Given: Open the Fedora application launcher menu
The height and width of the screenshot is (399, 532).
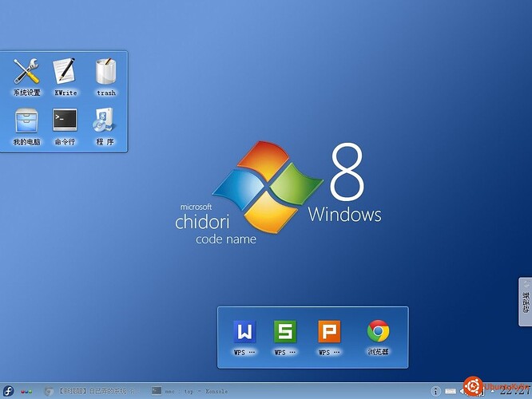Looking at the screenshot, I should (8, 391).
